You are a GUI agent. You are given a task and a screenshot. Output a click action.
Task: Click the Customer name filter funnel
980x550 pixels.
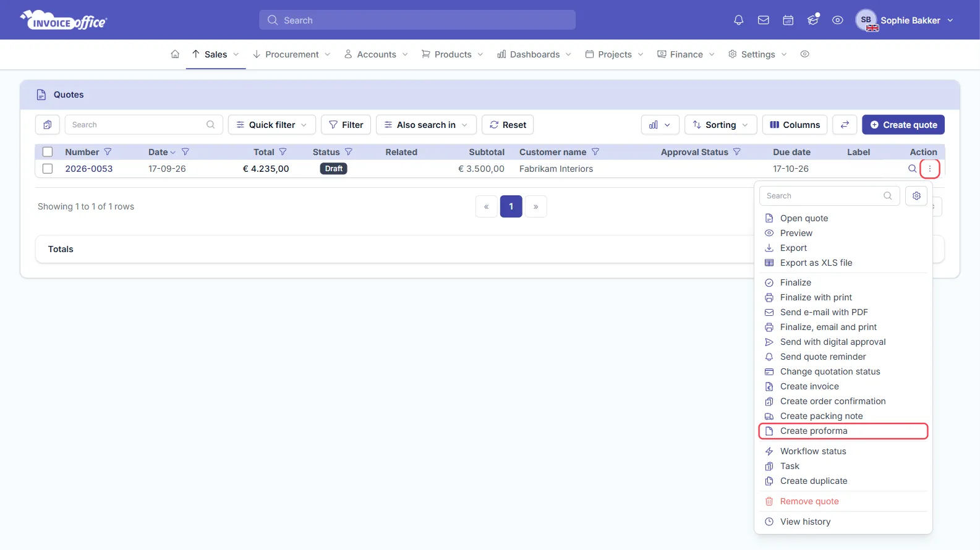[x=595, y=152]
